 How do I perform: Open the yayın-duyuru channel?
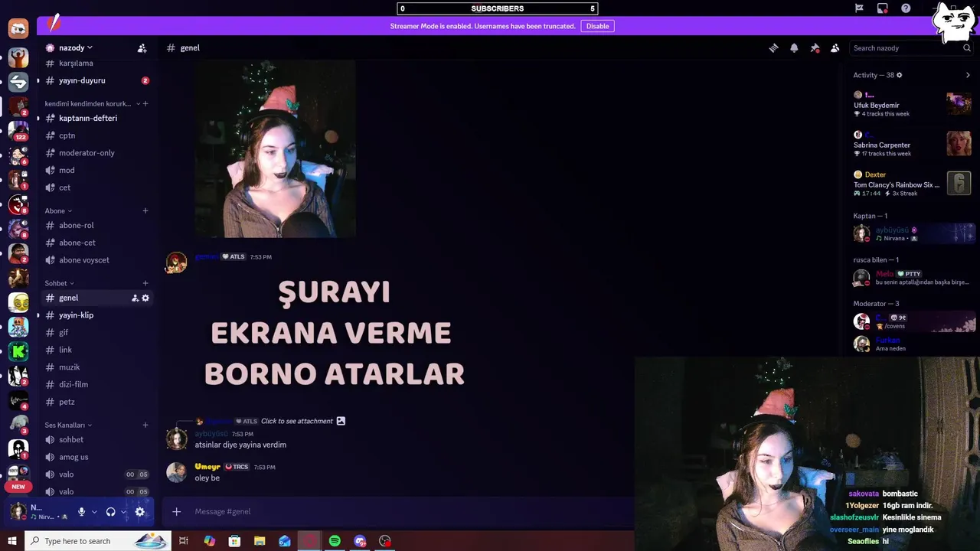[x=97, y=80]
